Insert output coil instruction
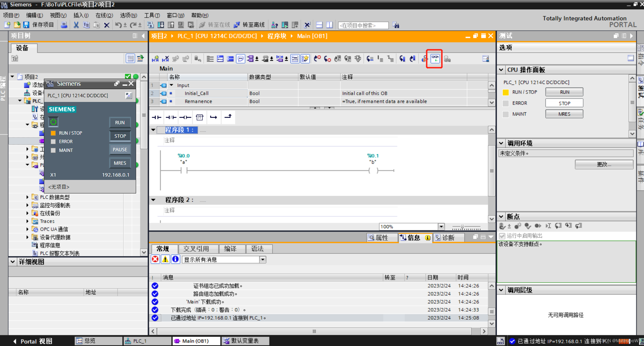 click(185, 117)
